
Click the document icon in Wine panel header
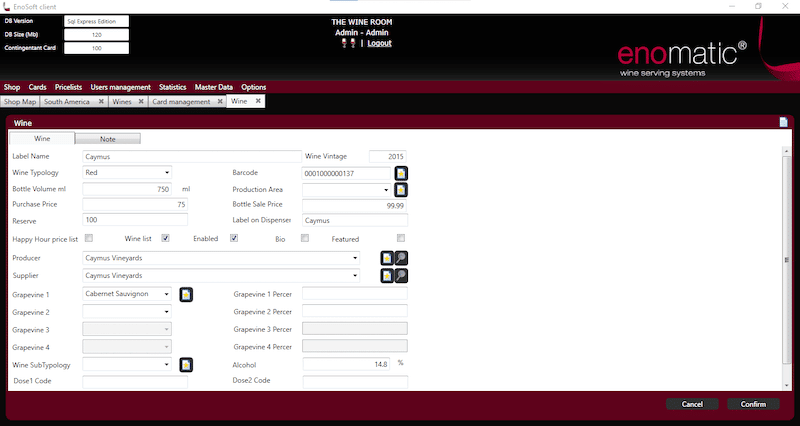[x=784, y=122]
